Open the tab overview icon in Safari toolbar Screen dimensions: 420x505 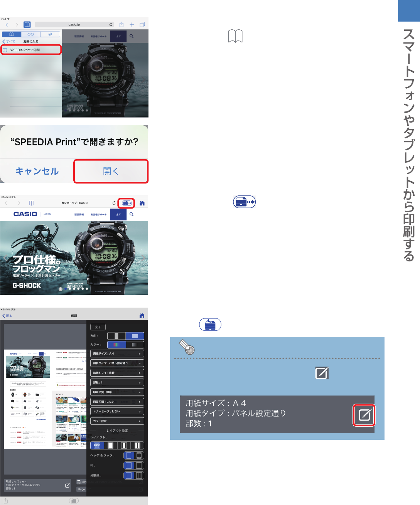142,25
